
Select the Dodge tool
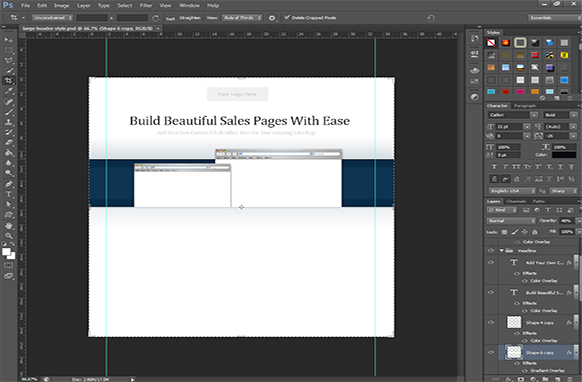(9, 173)
